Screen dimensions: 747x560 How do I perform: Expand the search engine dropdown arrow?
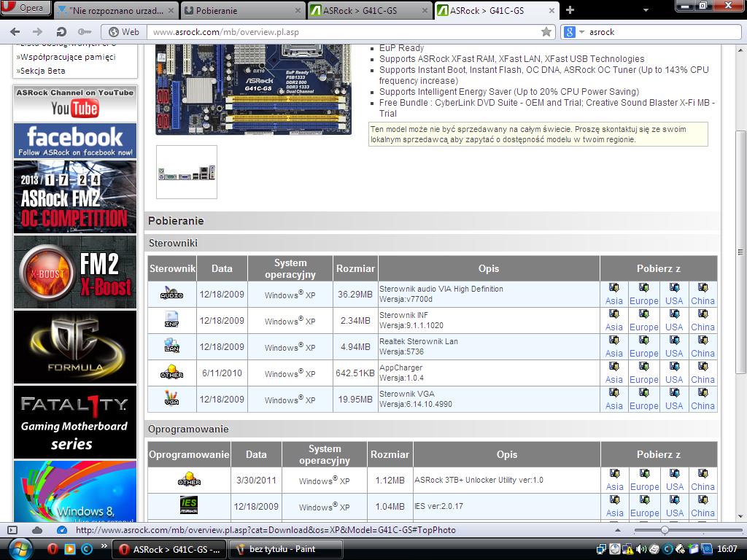coord(581,32)
